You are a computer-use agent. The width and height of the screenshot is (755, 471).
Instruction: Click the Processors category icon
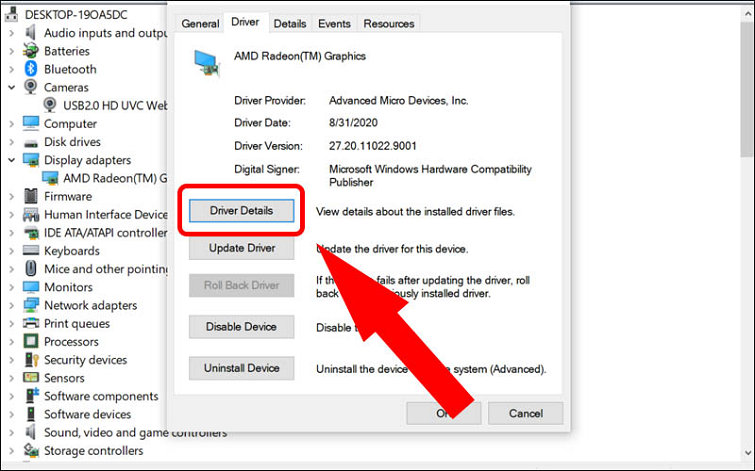[31, 342]
